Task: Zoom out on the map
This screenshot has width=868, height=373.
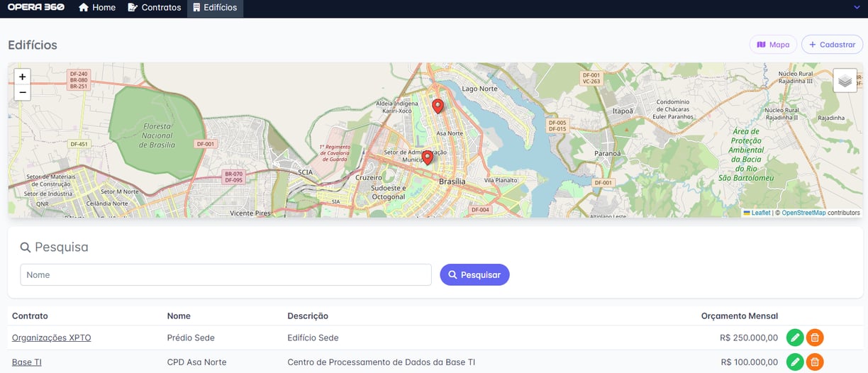Action: coord(23,92)
